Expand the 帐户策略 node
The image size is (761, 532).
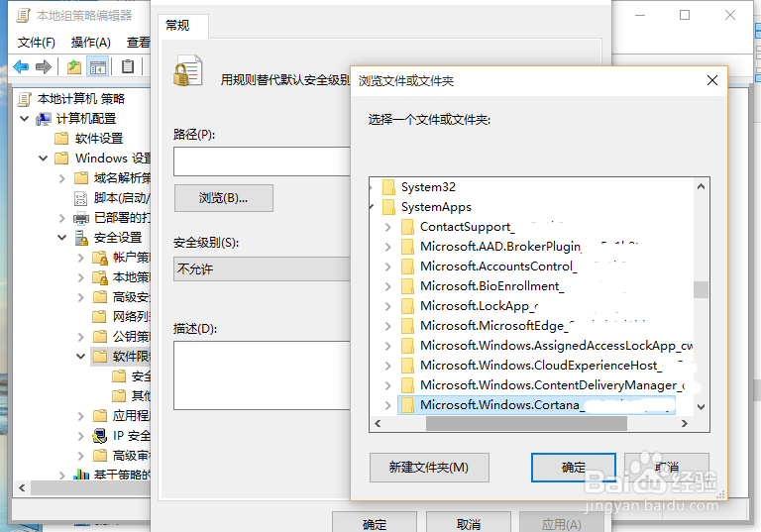[81, 258]
